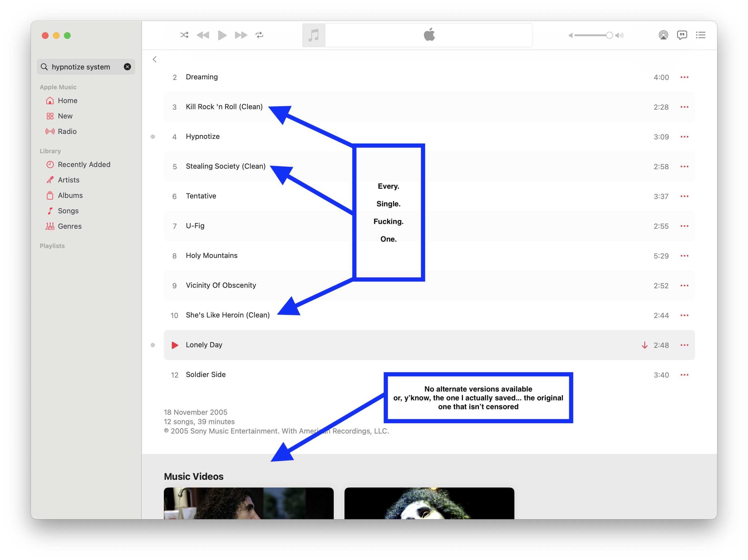Select the Dreaming track row
The image size is (748, 560).
[x=429, y=77]
